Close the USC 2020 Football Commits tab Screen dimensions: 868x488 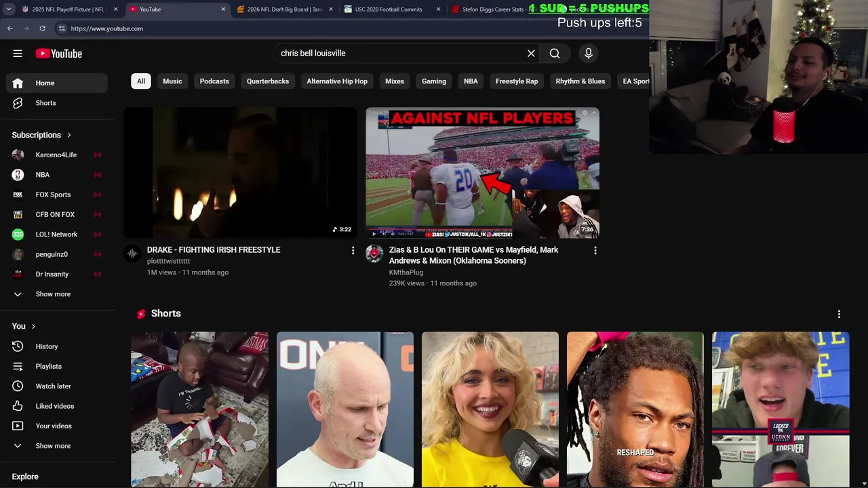[438, 9]
